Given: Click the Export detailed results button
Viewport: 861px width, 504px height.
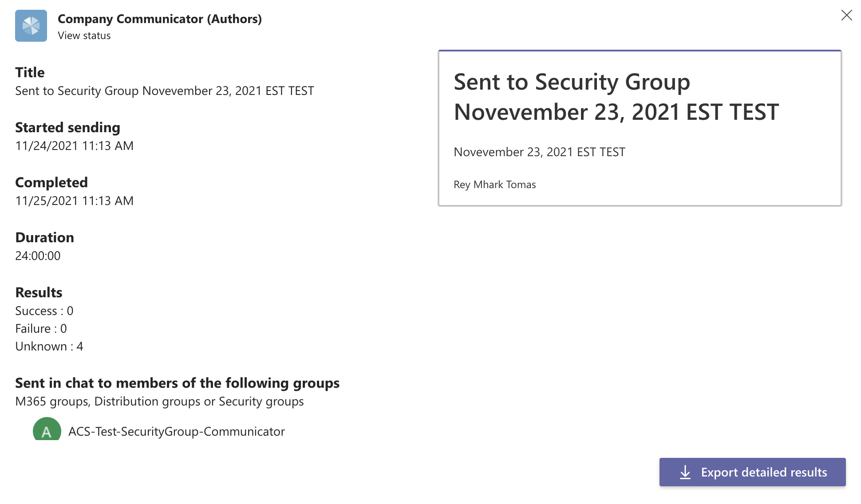Looking at the screenshot, I should (764, 472).
